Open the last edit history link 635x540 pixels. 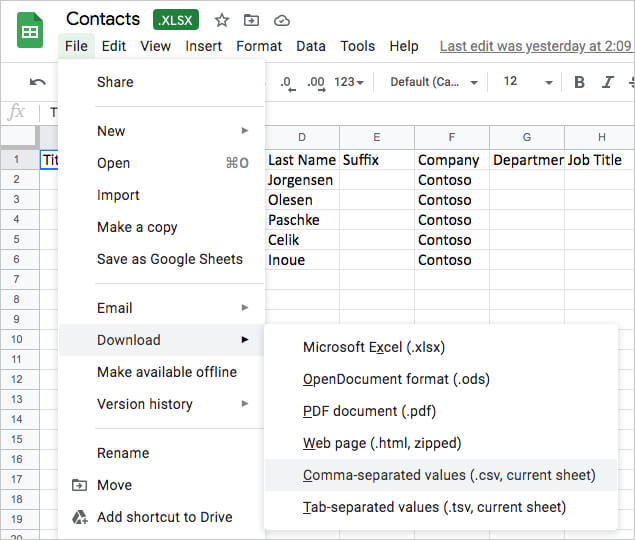click(536, 46)
